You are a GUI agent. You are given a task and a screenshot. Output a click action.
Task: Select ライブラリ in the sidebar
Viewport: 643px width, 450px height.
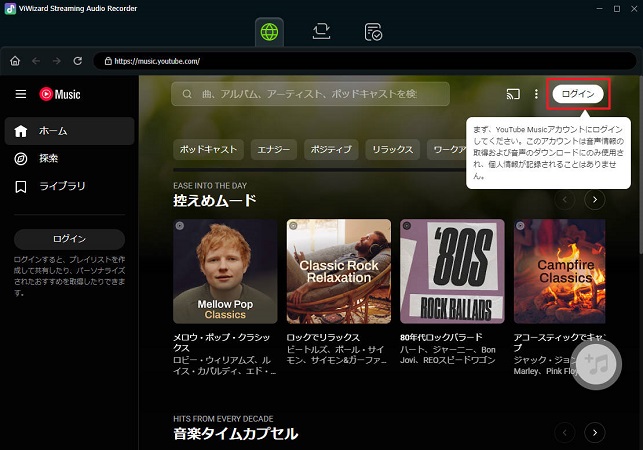click(69, 186)
